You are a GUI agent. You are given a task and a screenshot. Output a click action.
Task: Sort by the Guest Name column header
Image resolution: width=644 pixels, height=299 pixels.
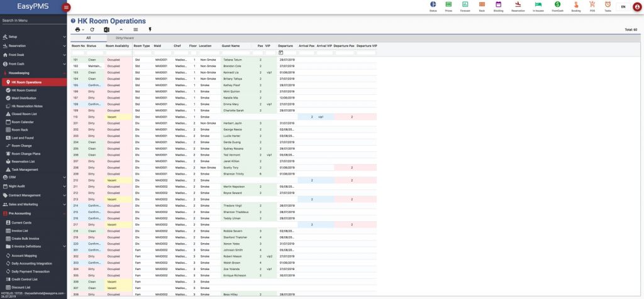pos(231,46)
